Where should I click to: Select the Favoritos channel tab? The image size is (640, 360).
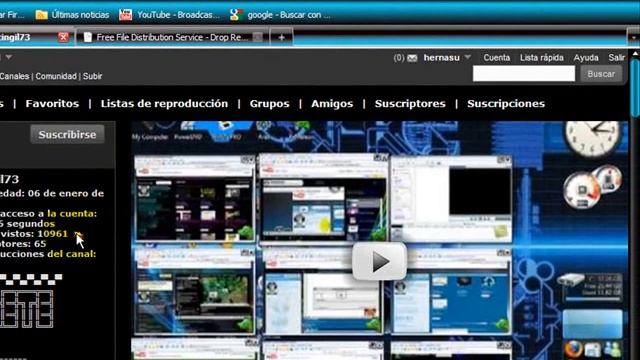pos(52,104)
